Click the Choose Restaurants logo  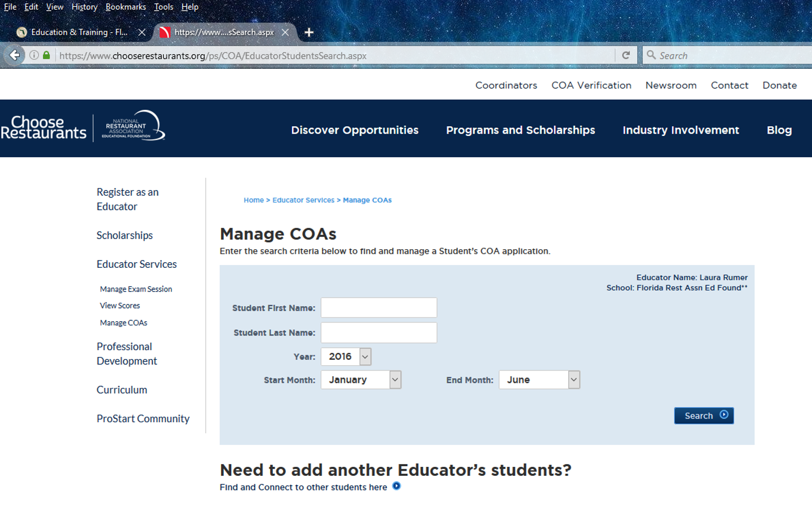pyautogui.click(x=43, y=127)
